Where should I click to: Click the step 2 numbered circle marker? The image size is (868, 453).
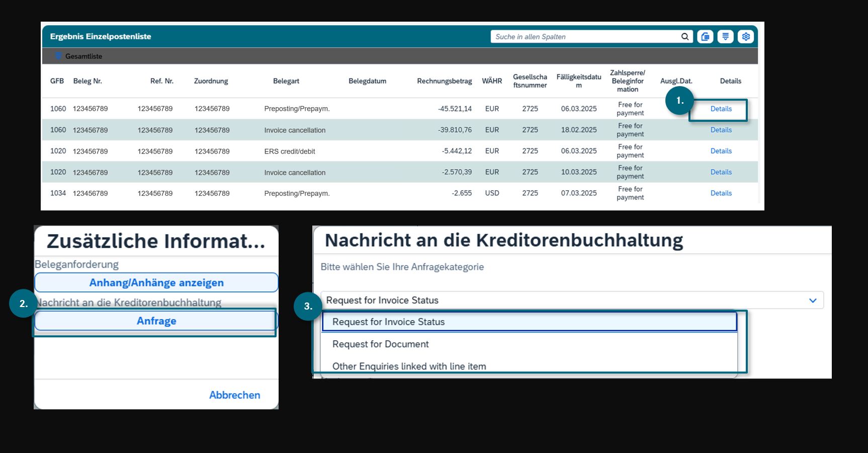click(23, 304)
